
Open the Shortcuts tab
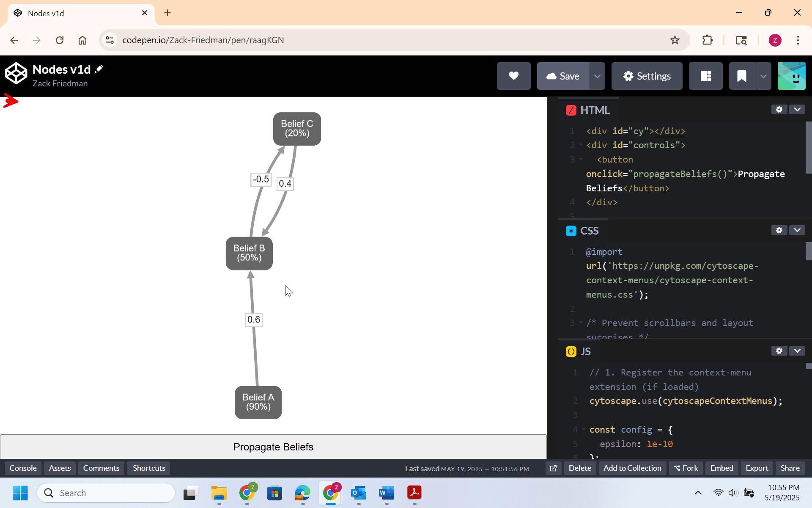point(149,468)
